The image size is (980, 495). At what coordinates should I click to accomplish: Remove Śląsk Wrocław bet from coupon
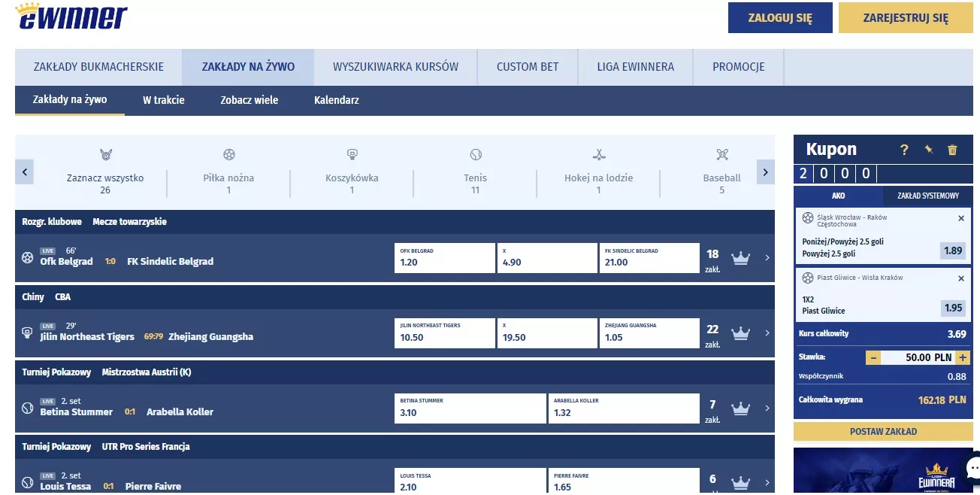coord(961,218)
